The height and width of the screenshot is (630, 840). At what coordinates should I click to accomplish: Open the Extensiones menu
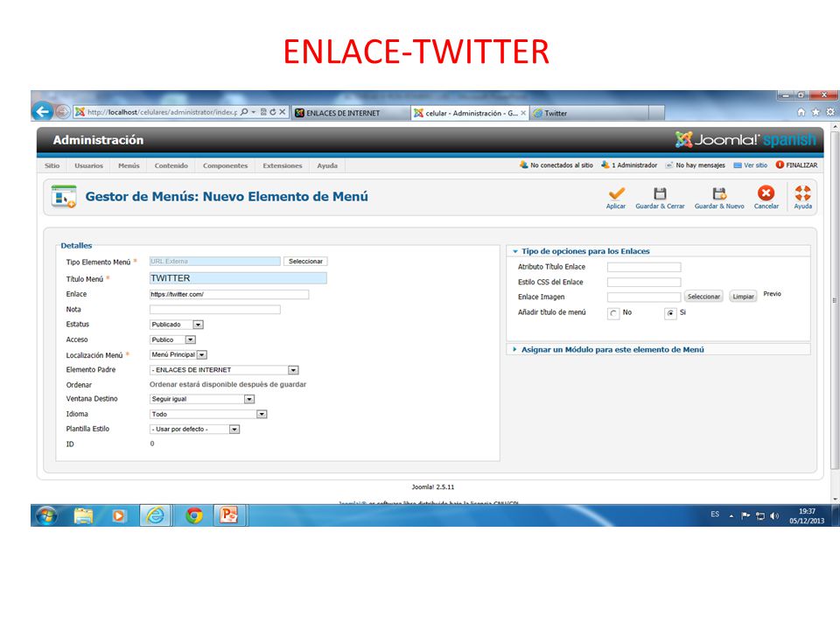coord(283,165)
